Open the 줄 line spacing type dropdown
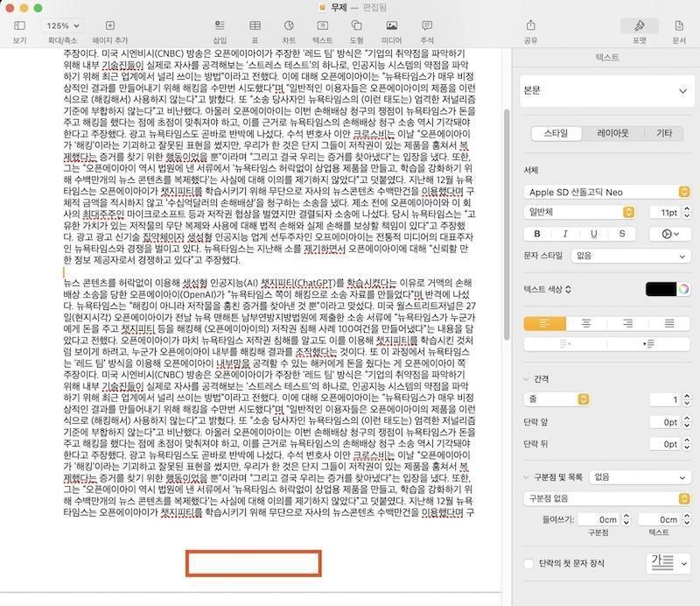The height and width of the screenshot is (606, 700). 556,399
